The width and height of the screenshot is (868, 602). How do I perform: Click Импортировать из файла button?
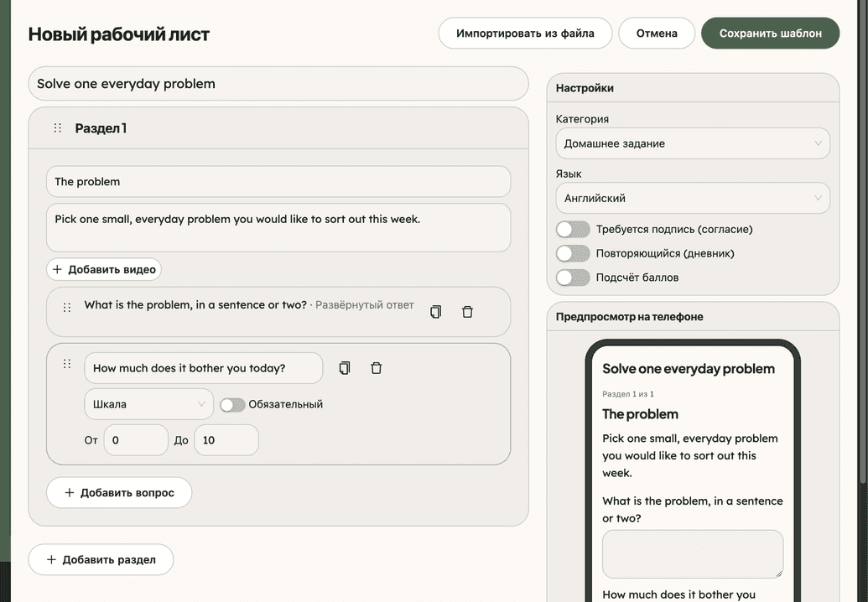tap(525, 34)
